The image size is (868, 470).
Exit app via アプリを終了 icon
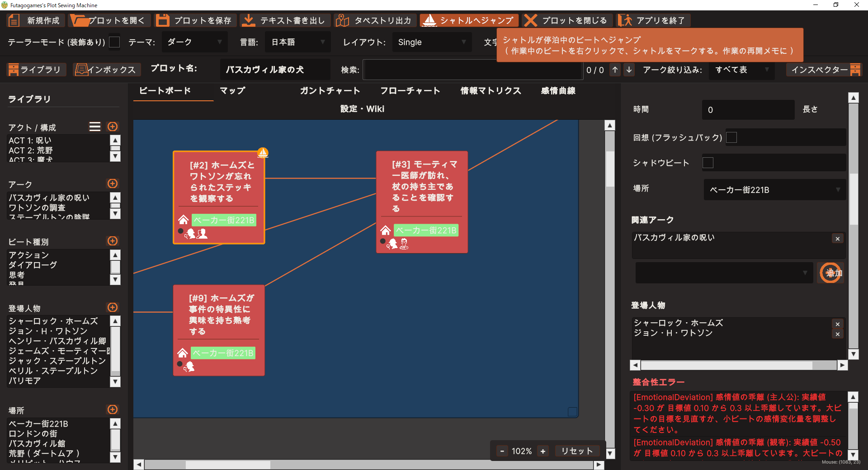pos(625,20)
